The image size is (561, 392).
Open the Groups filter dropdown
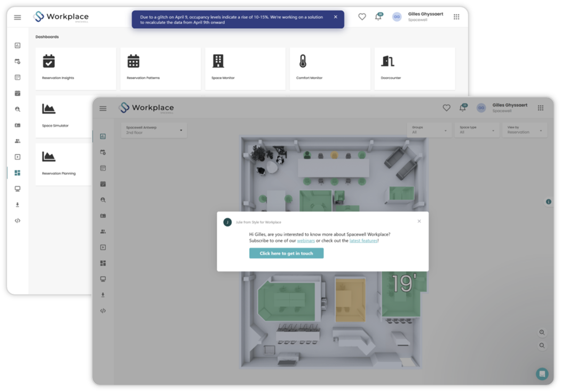429,130
